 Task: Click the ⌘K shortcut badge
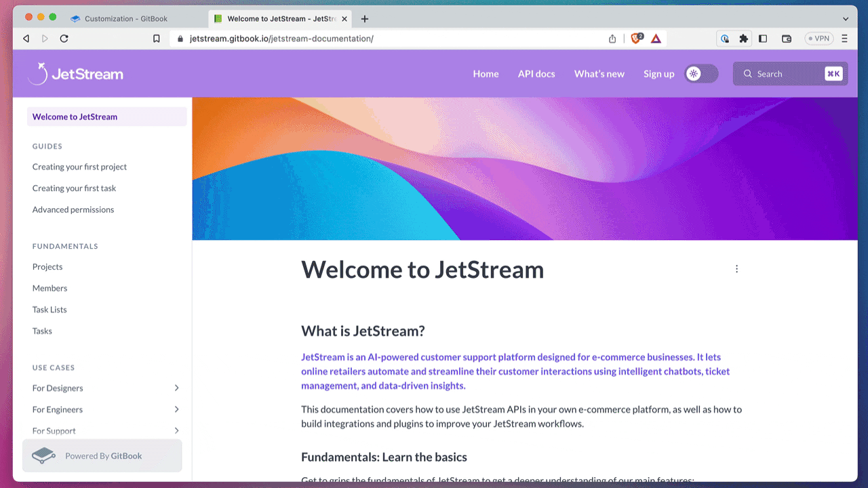833,74
